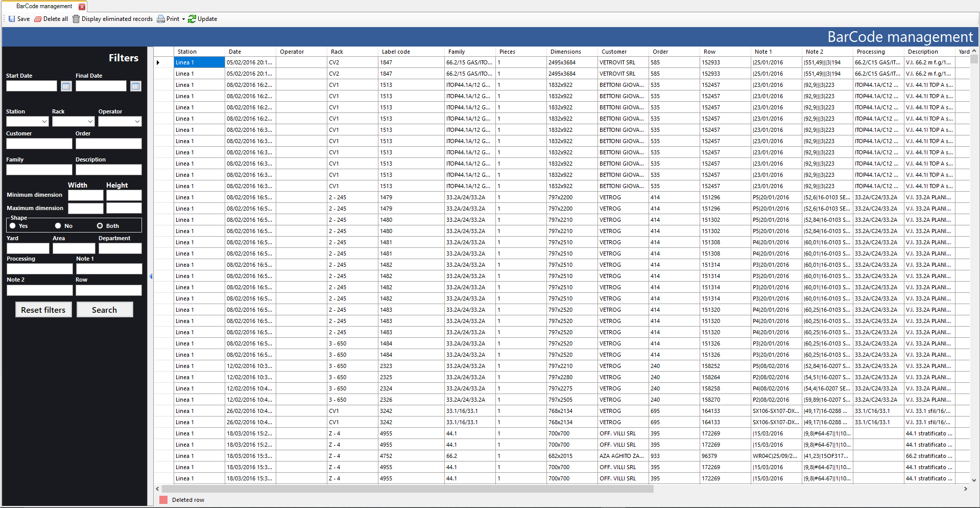The width and height of the screenshot is (980, 508).
Task: Click the Deleted row red swatch
Action: click(x=163, y=500)
